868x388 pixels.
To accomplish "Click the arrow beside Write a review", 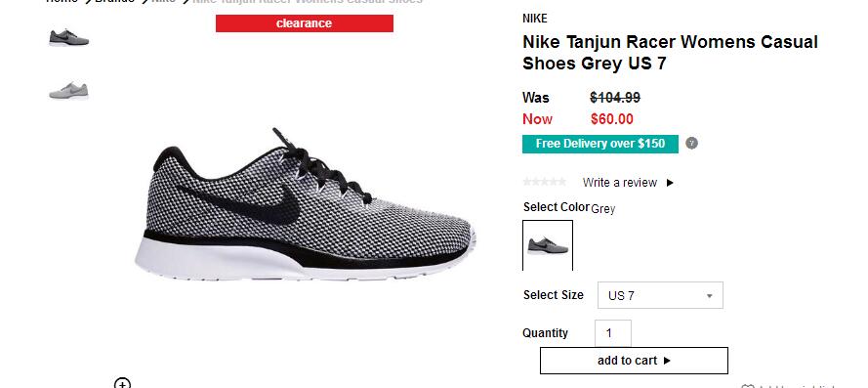I will [670, 183].
